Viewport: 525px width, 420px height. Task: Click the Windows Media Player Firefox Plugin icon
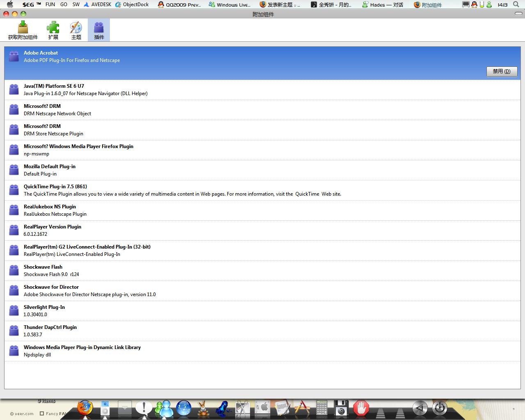click(14, 150)
